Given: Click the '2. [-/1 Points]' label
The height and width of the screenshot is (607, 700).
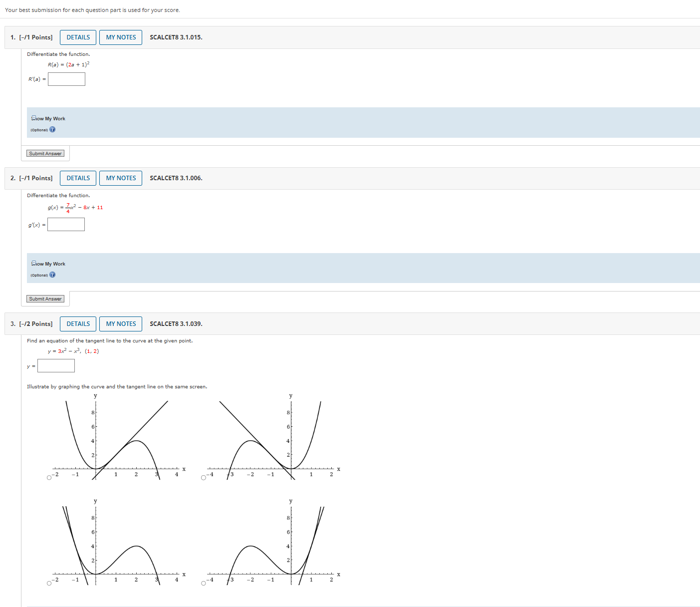Looking at the screenshot, I should [31, 178].
